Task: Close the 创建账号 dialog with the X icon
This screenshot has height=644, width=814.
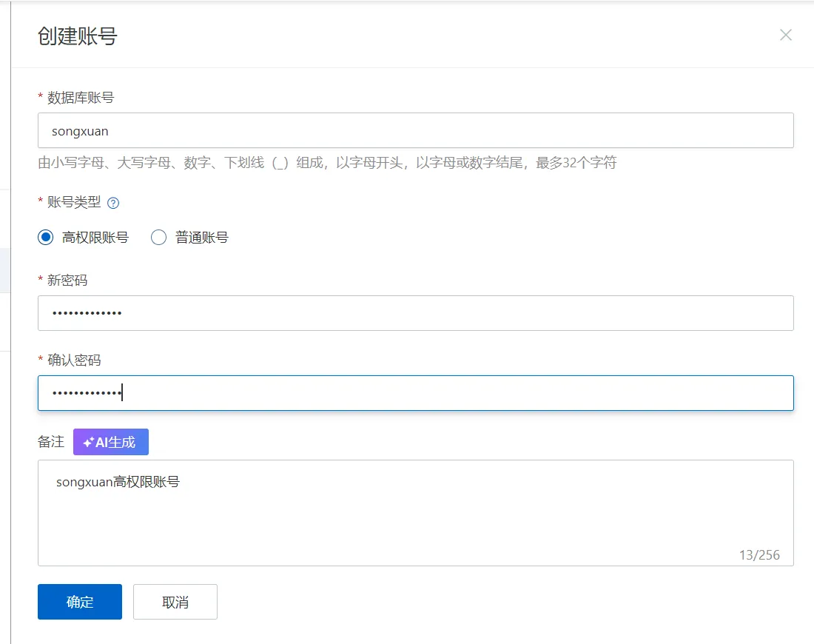Action: point(786,35)
